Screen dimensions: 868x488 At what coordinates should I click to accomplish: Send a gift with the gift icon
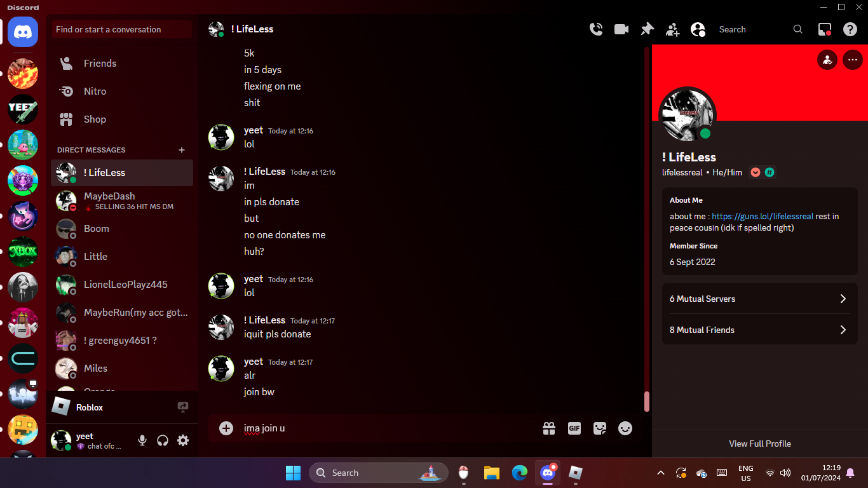[549, 428]
